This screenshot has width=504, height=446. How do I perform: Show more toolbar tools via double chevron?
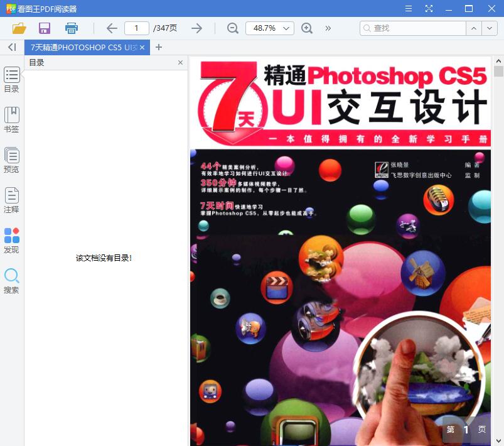(x=328, y=28)
